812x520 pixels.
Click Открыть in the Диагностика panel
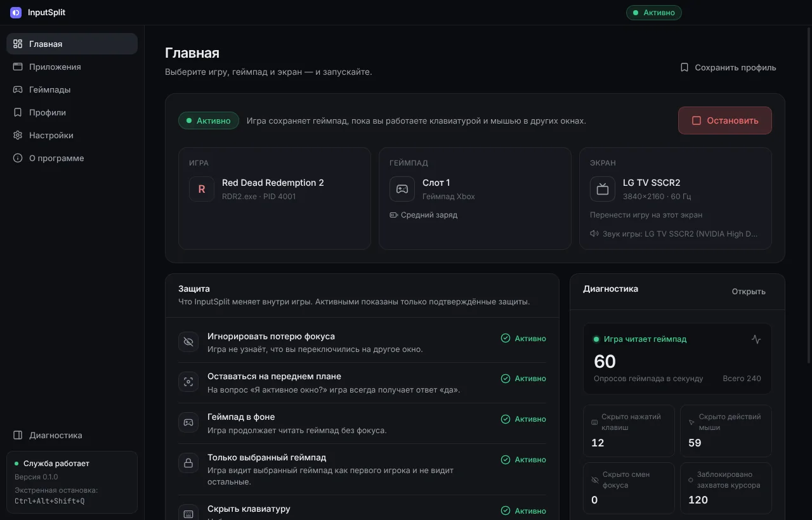[x=749, y=292]
